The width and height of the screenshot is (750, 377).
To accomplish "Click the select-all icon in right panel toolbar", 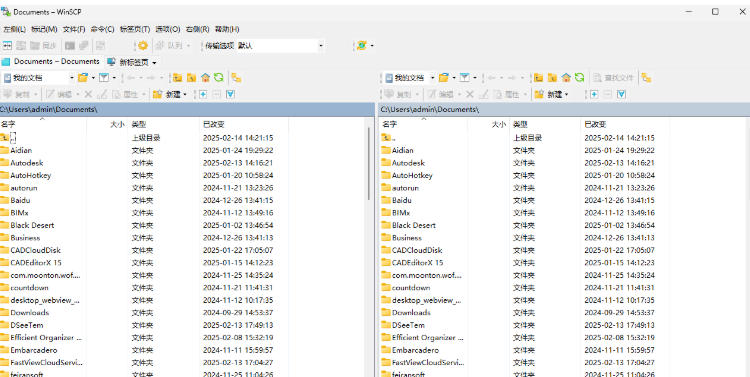I will coord(621,94).
